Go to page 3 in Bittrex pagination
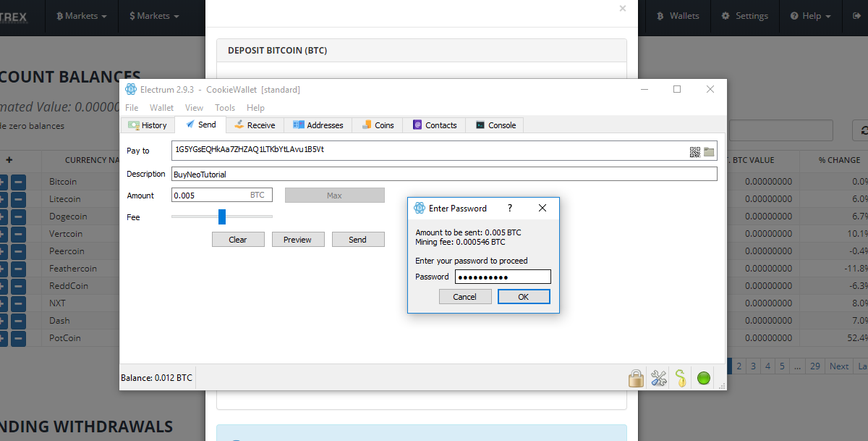Viewport: 868px width, 441px height. click(753, 366)
